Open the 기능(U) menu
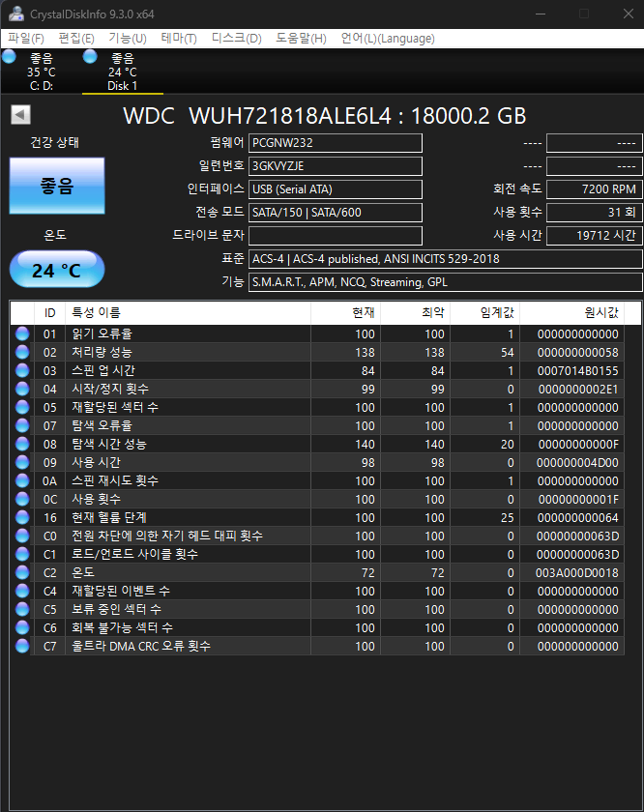The width and height of the screenshot is (644, 812). point(128,39)
